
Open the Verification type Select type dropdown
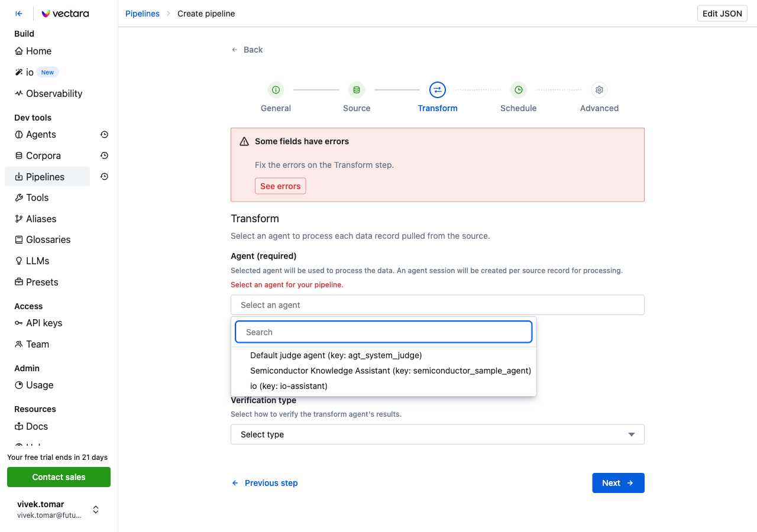[x=437, y=434]
